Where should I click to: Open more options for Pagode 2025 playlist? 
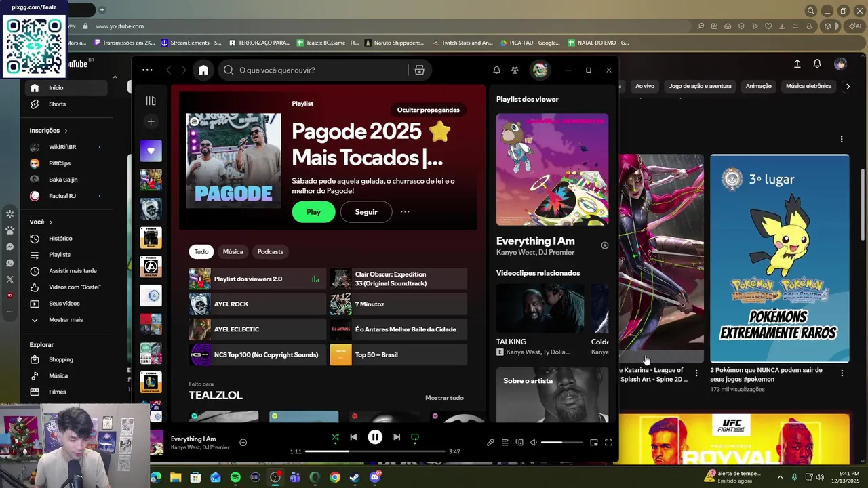(x=405, y=212)
